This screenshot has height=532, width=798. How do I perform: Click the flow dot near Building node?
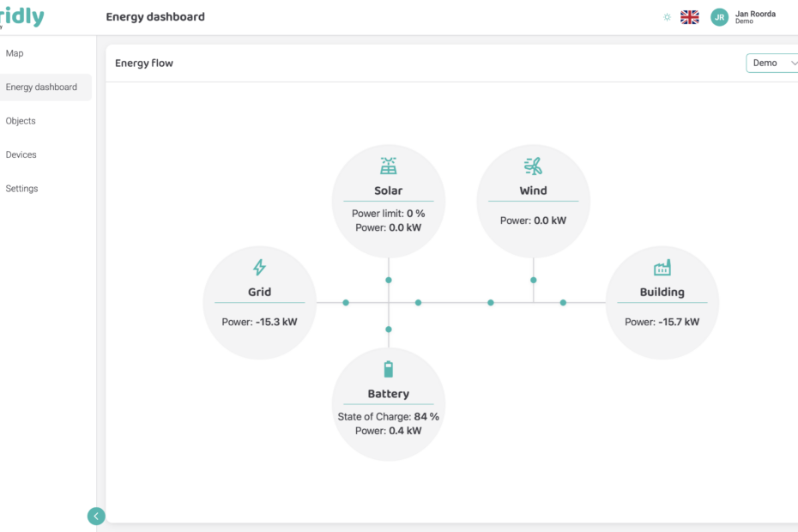[563, 302]
